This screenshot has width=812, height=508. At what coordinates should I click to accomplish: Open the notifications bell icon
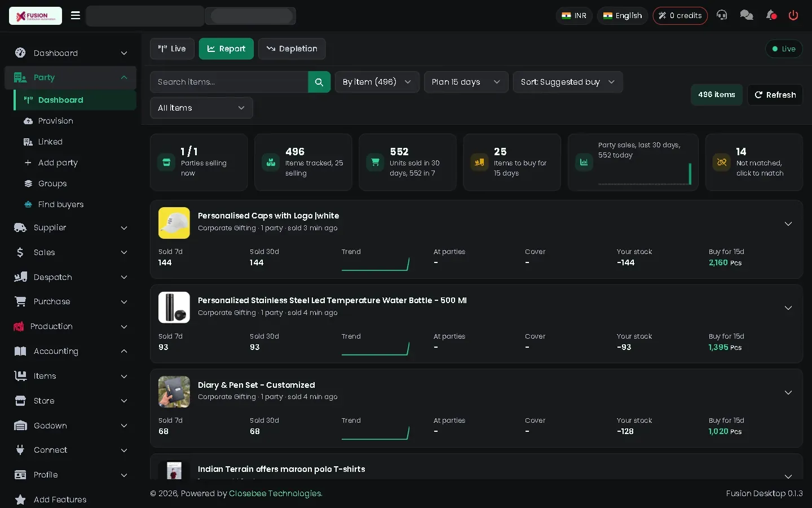pos(771,15)
